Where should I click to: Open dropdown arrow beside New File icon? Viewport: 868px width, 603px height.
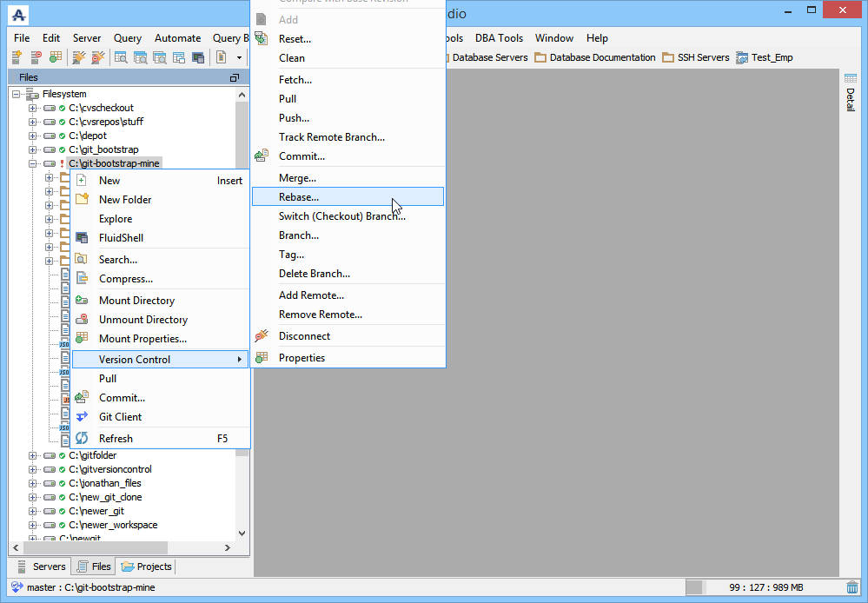239,57
